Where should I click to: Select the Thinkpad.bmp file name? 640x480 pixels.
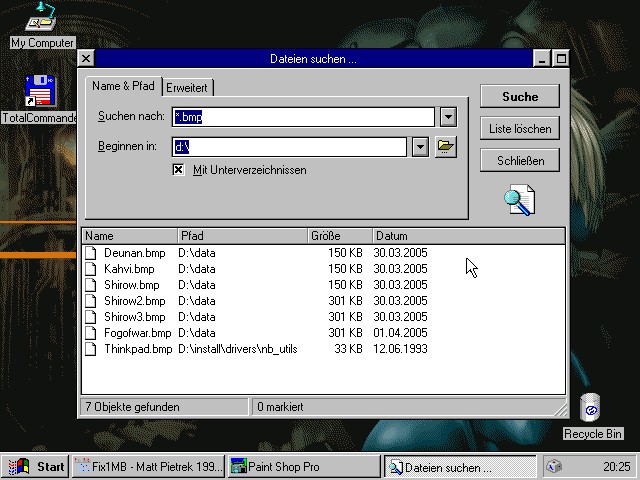[x=138, y=349]
